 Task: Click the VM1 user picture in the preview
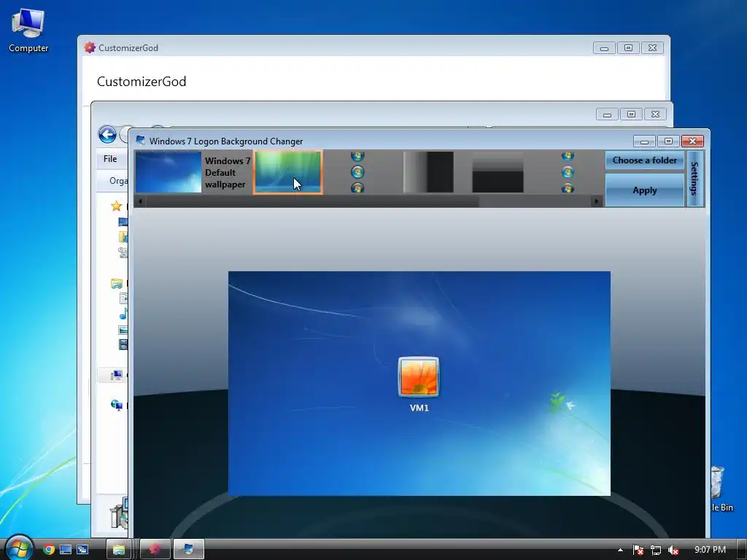click(419, 377)
